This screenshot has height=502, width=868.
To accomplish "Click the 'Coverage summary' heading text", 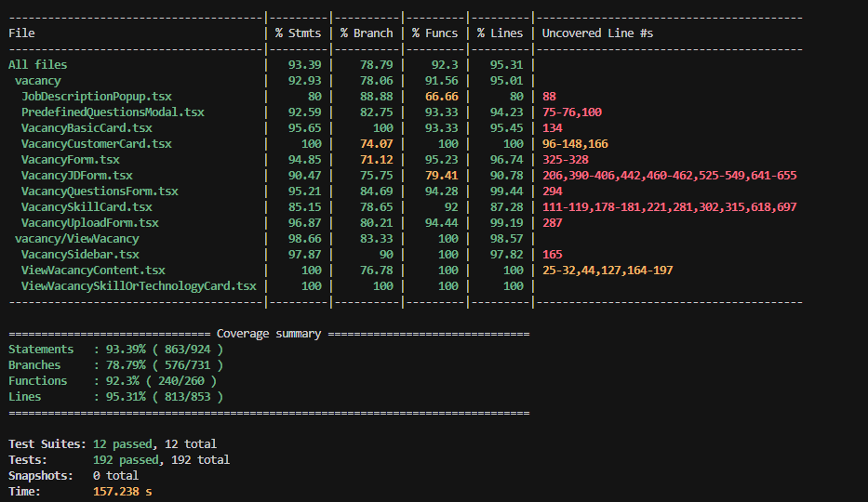I will [268, 334].
